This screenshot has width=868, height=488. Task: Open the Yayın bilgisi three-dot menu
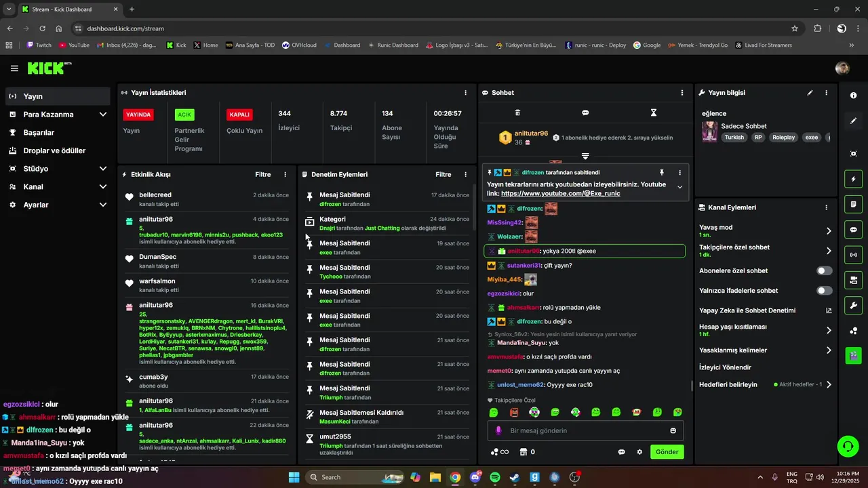click(826, 93)
